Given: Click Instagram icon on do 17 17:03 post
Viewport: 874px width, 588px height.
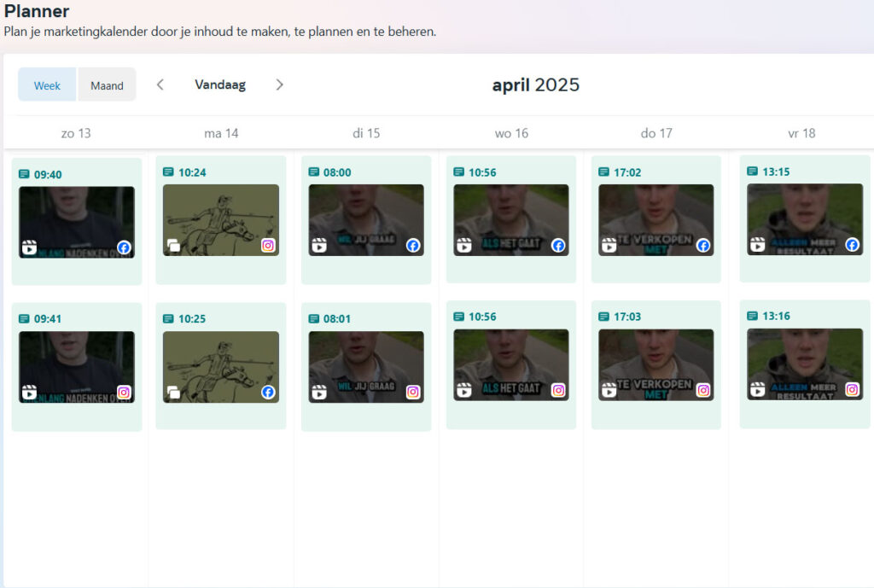Looking at the screenshot, I should pyautogui.click(x=703, y=391).
